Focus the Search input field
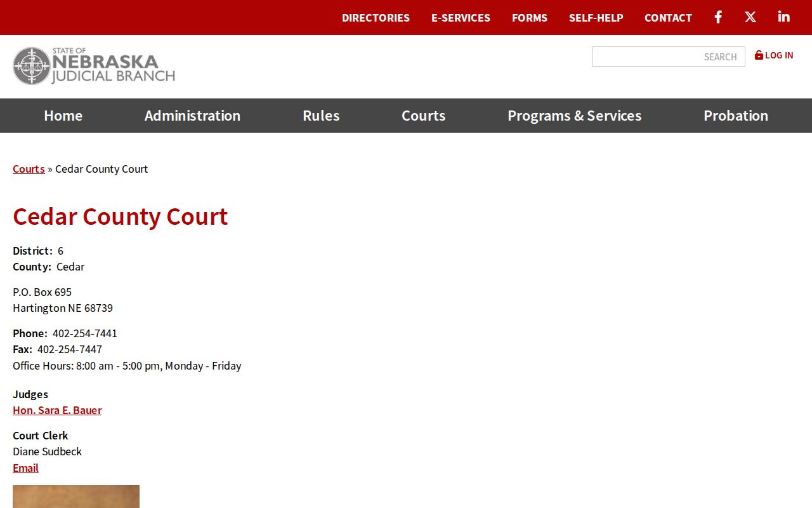The height and width of the screenshot is (508, 812). click(x=669, y=57)
